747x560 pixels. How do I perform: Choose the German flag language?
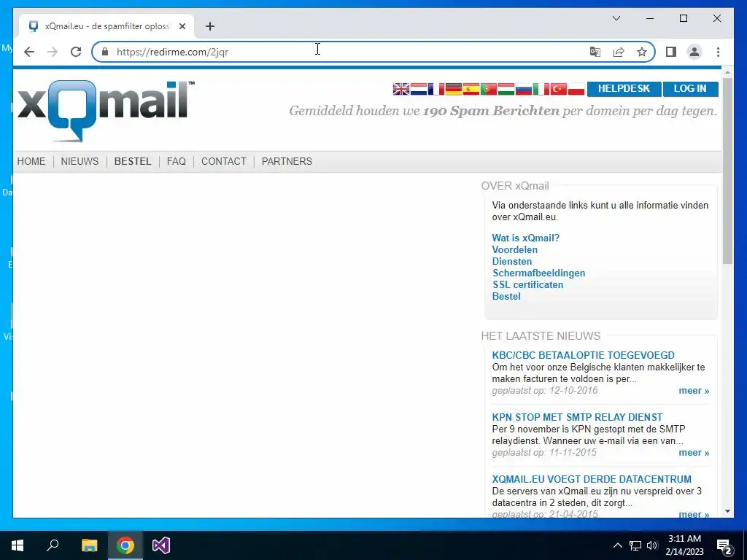(454, 89)
